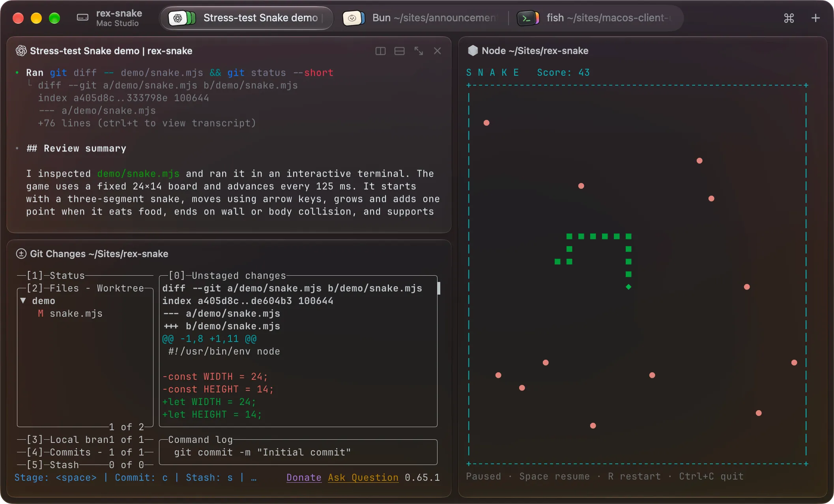Open the [1] Status section
Image resolution: width=834 pixels, height=504 pixels.
[85, 275]
